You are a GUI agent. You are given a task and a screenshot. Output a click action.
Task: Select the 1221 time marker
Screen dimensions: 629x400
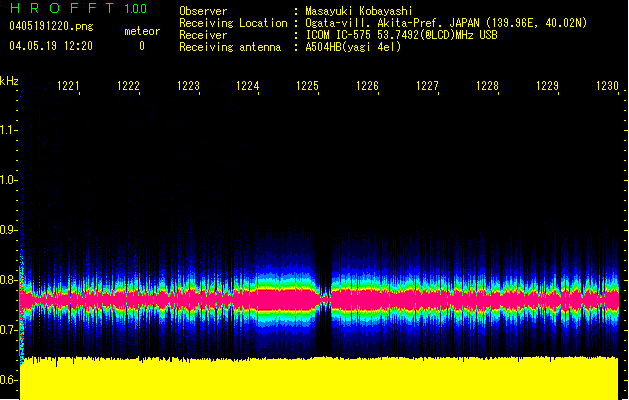tap(68, 87)
